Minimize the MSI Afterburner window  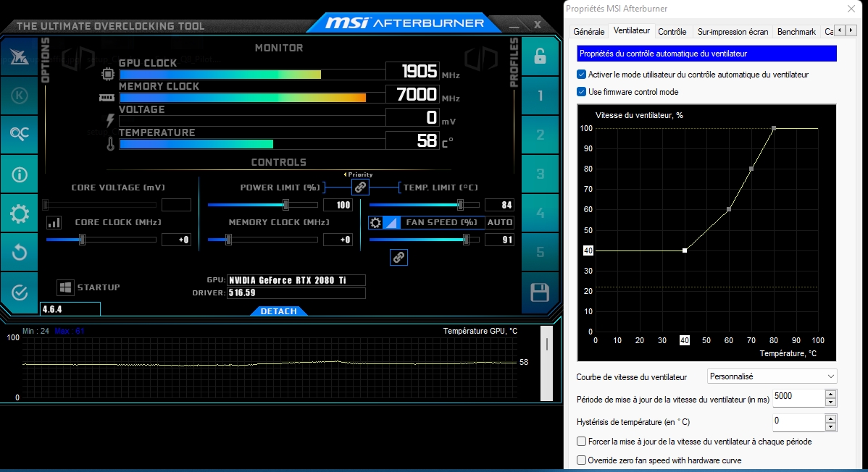514,25
